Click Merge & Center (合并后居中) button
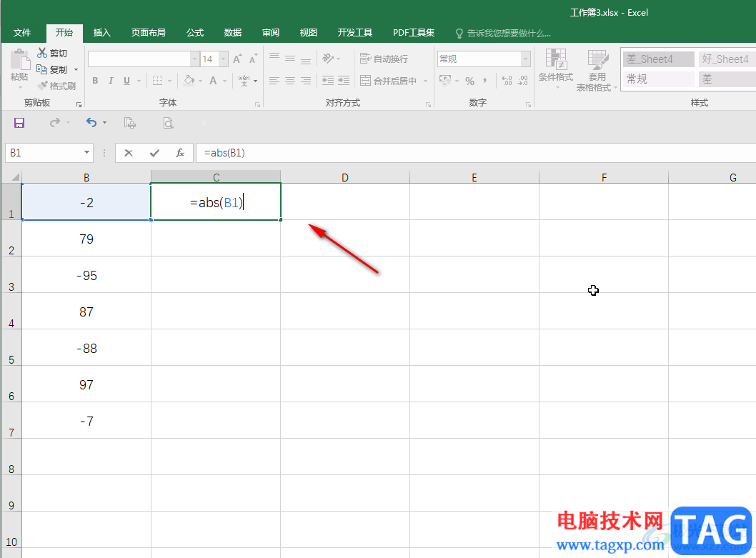756x558 pixels. 389,81
